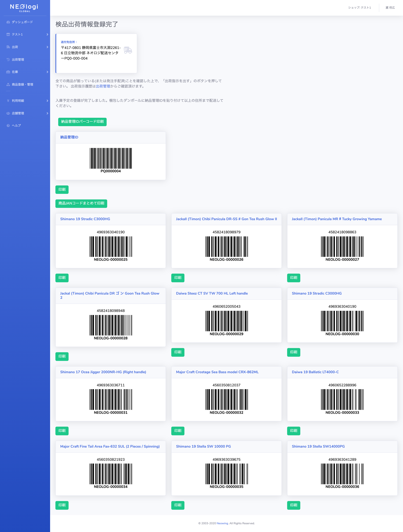
Task: Select the 店舗管理 sidebar menu
Action: click(25, 113)
